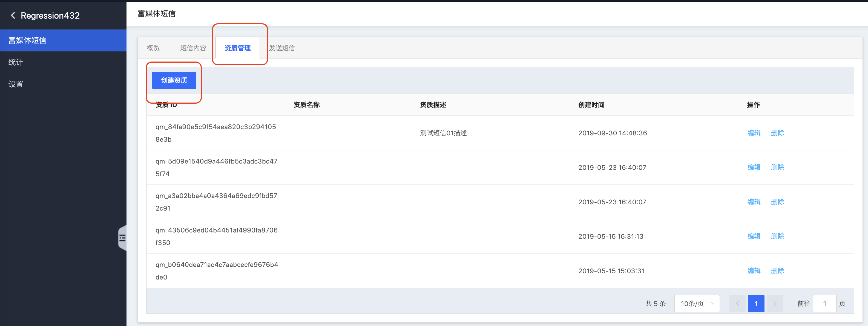Image resolution: width=868 pixels, height=326 pixels.
Task: Click the 资质描述 column header
Action: [x=433, y=105]
